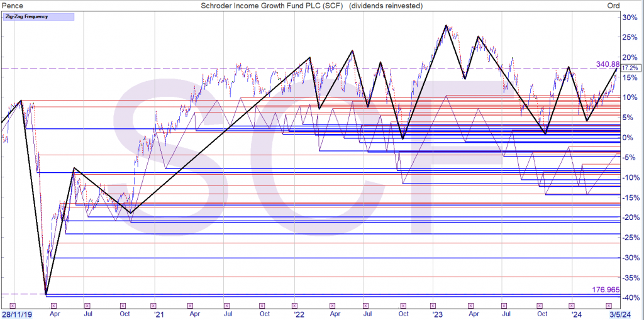Click the 10% axis label
This screenshot has height=320, width=644.
[630, 97]
